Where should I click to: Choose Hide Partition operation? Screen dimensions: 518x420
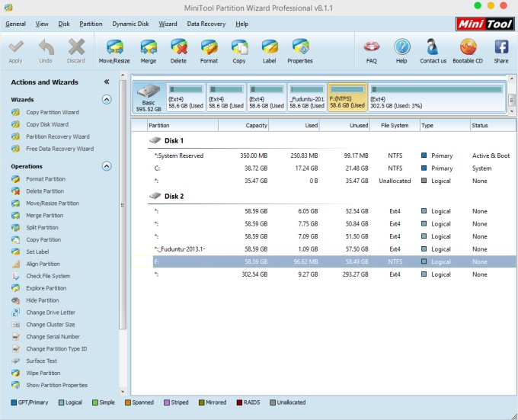pyautogui.click(x=43, y=300)
